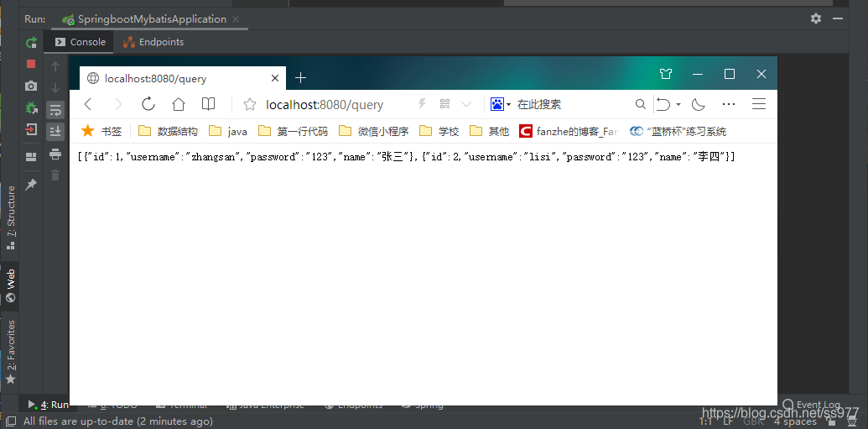The image size is (868, 429).
Task: Toggle tool window bars via status corner icon
Action: click(11, 421)
